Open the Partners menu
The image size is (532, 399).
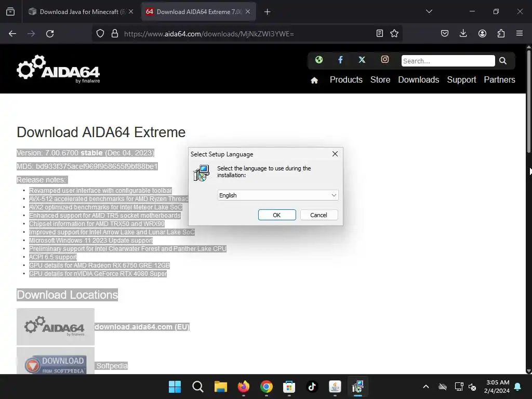[x=499, y=79]
